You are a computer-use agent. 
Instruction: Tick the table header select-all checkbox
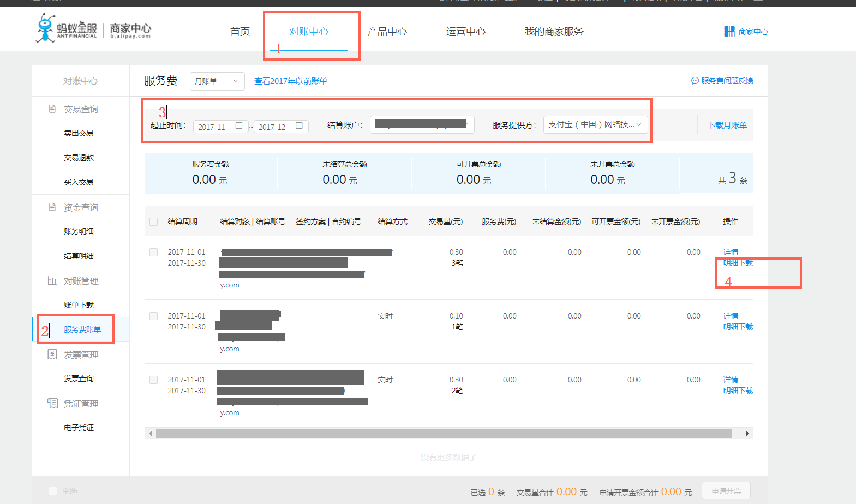tap(154, 221)
